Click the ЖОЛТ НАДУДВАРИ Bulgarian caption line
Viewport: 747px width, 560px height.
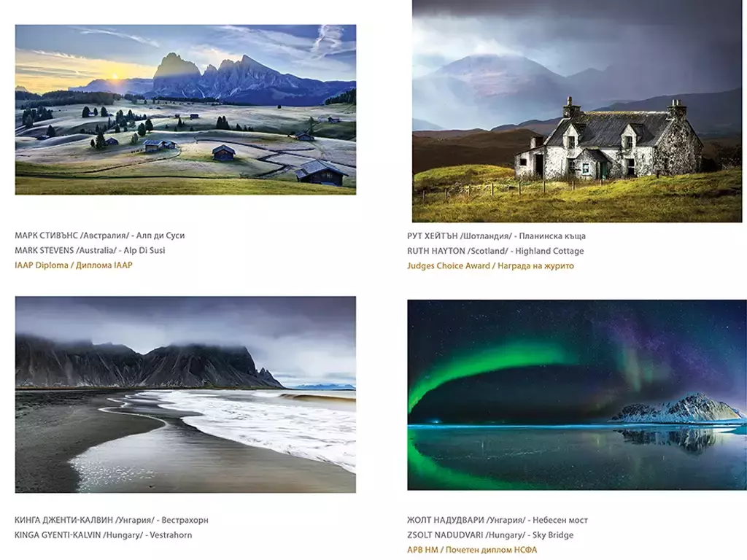497,520
